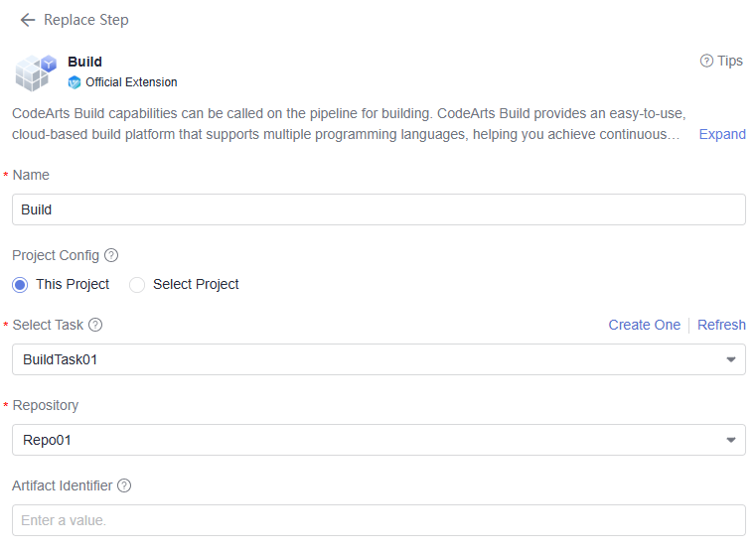756x552 pixels.
Task: Expand the truncated Build description
Action: coord(722,134)
